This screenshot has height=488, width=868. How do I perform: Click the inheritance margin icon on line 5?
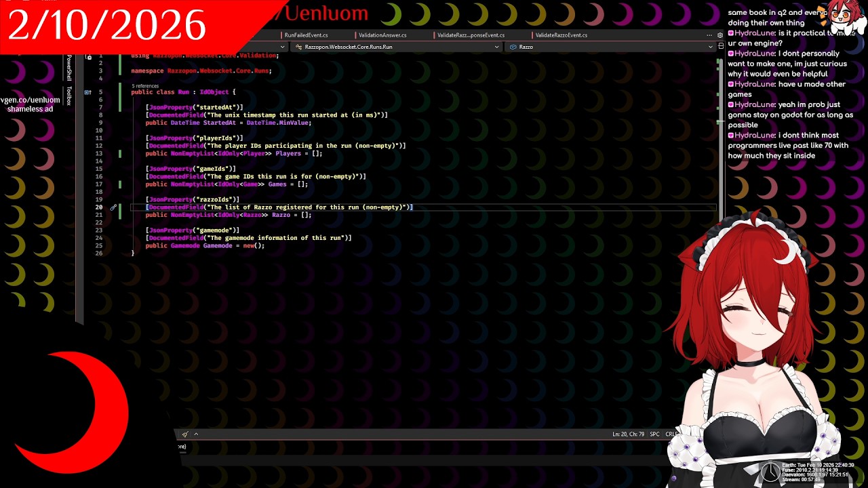pyautogui.click(x=87, y=92)
